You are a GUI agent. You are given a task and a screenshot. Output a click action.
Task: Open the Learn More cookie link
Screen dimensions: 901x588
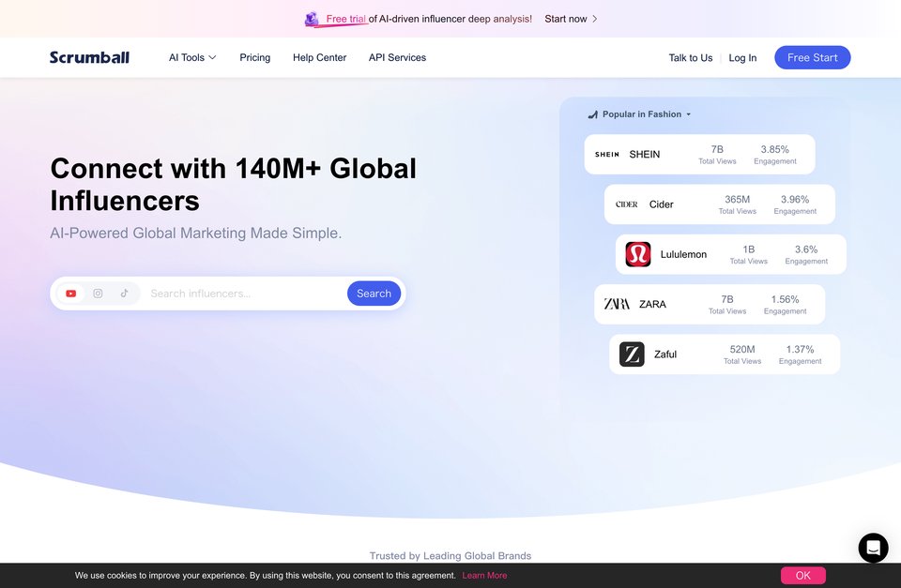(x=484, y=576)
